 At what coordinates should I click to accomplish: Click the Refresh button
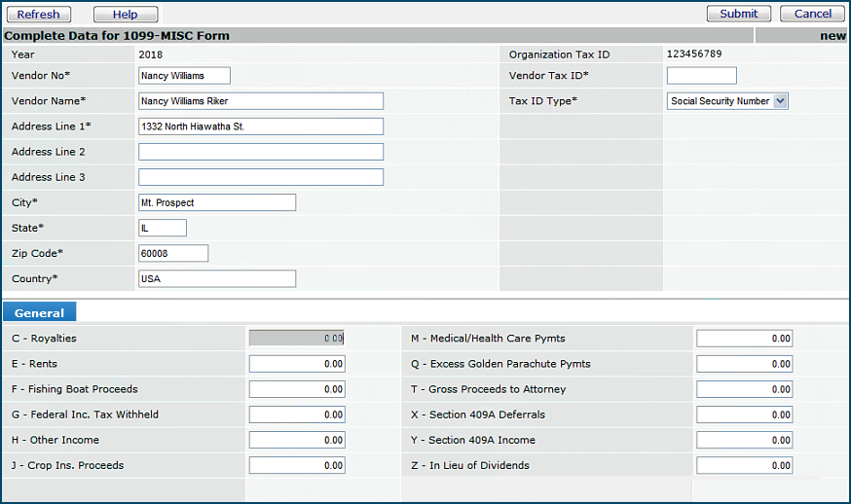tap(38, 15)
